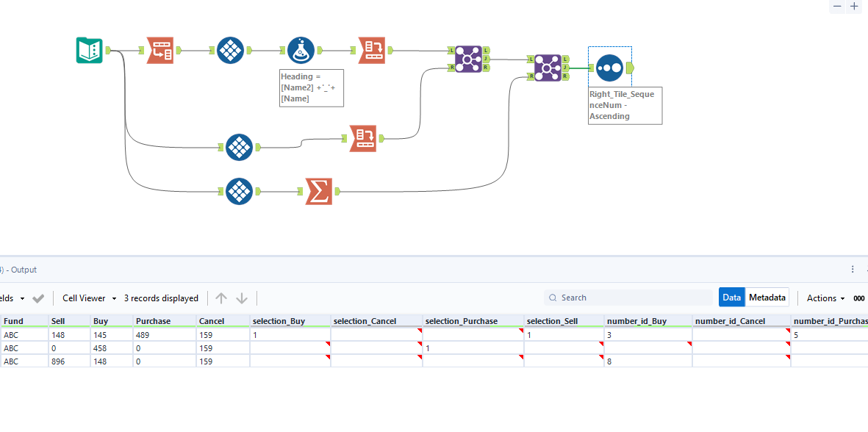Click the Transpose tool after the Text Input

160,51
